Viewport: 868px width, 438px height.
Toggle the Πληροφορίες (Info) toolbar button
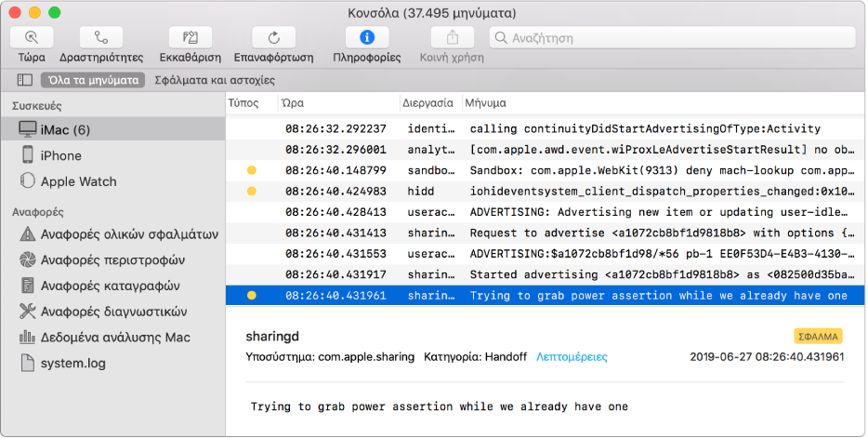(x=366, y=37)
